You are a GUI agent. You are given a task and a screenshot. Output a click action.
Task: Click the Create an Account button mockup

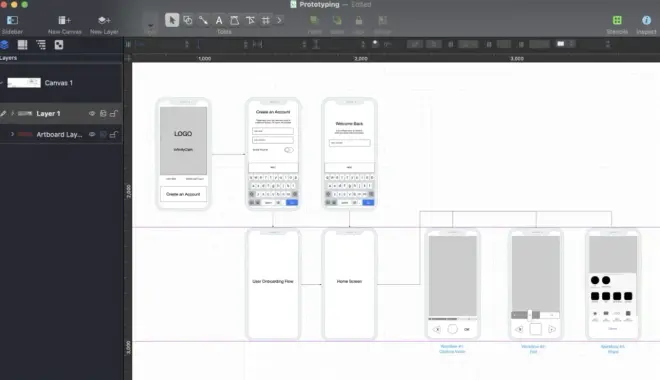point(183,194)
